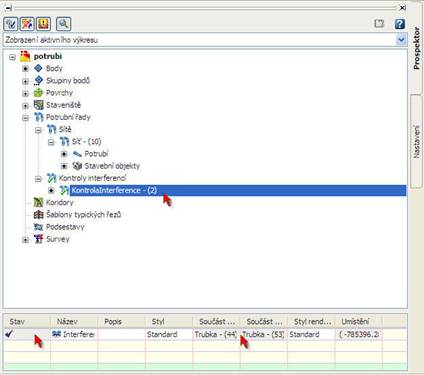Expand the Body node

coord(25,69)
